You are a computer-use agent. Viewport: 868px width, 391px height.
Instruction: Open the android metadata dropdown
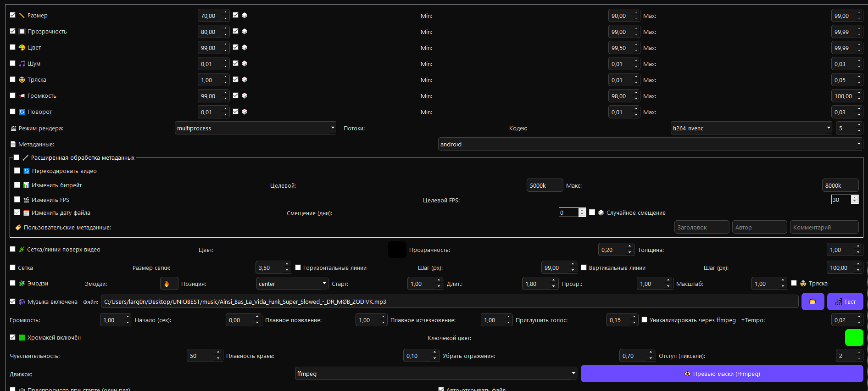point(650,144)
